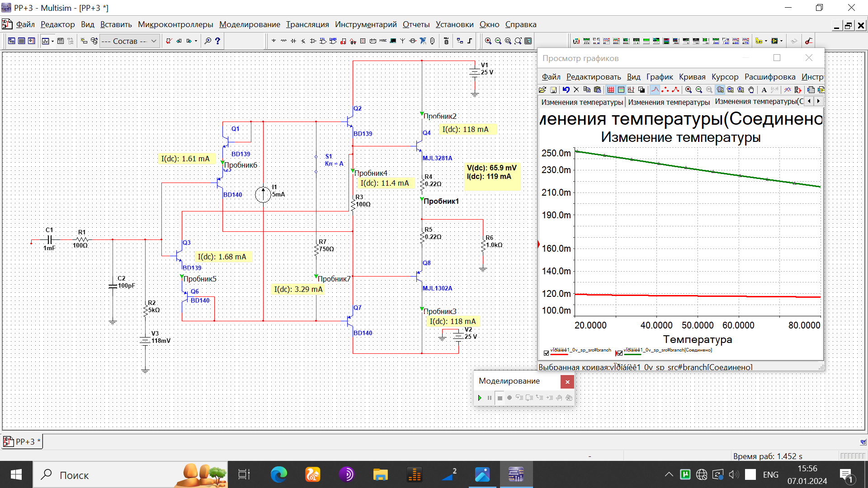
Task: Place a diode component from toolbar
Action: point(293,41)
